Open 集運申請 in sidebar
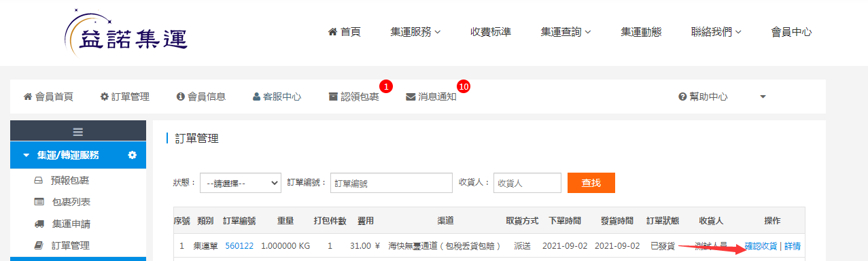The image size is (868, 261). pyautogui.click(x=62, y=224)
